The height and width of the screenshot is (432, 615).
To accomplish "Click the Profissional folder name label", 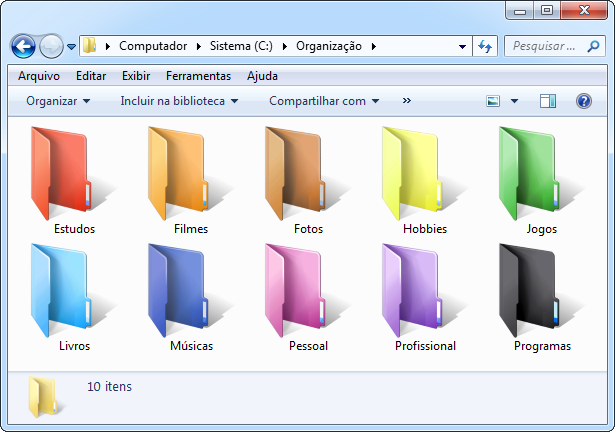I will coord(425,346).
